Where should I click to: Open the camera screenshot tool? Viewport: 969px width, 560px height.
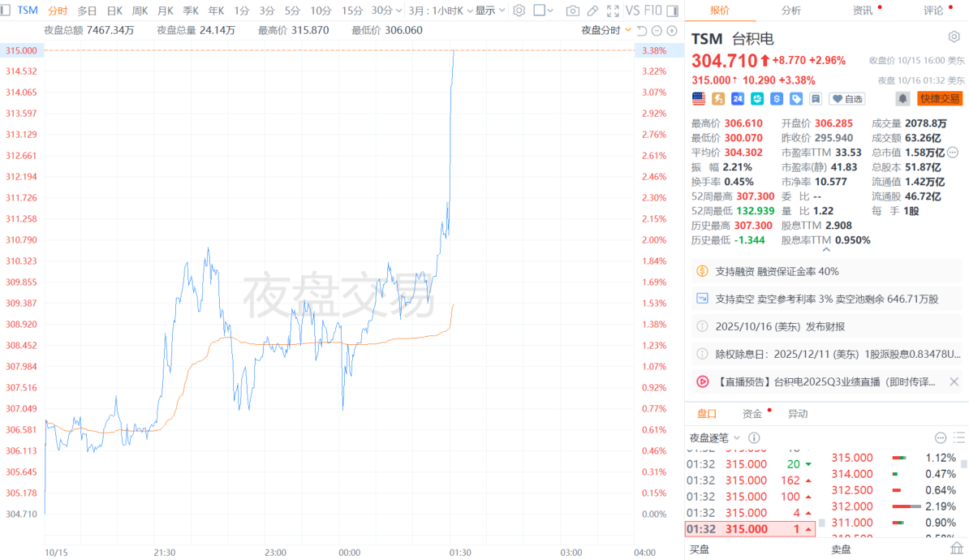pos(574,11)
